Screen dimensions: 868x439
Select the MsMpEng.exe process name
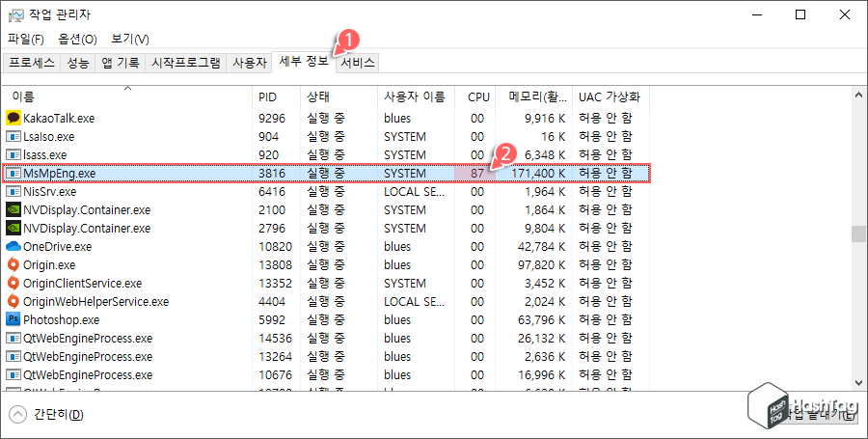(x=59, y=174)
